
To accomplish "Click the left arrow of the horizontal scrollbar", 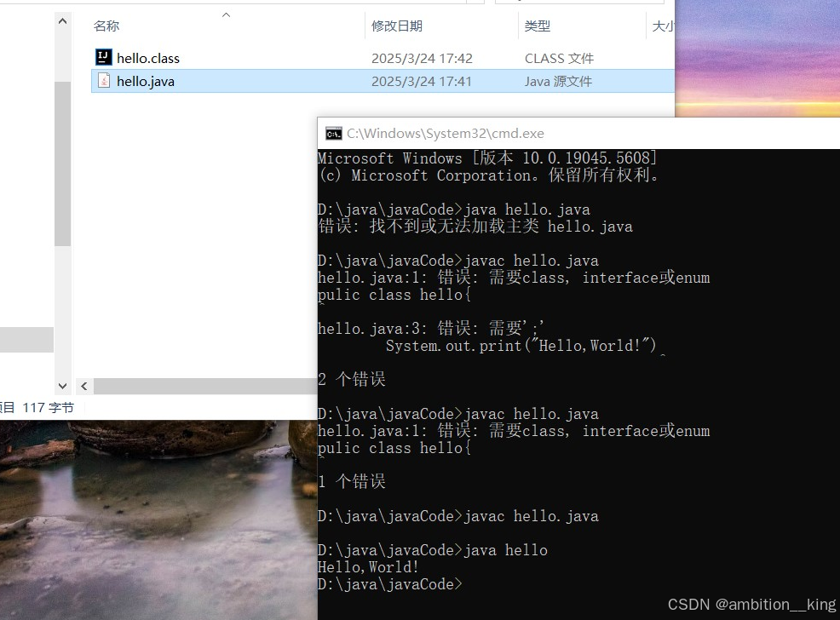I will (x=83, y=385).
